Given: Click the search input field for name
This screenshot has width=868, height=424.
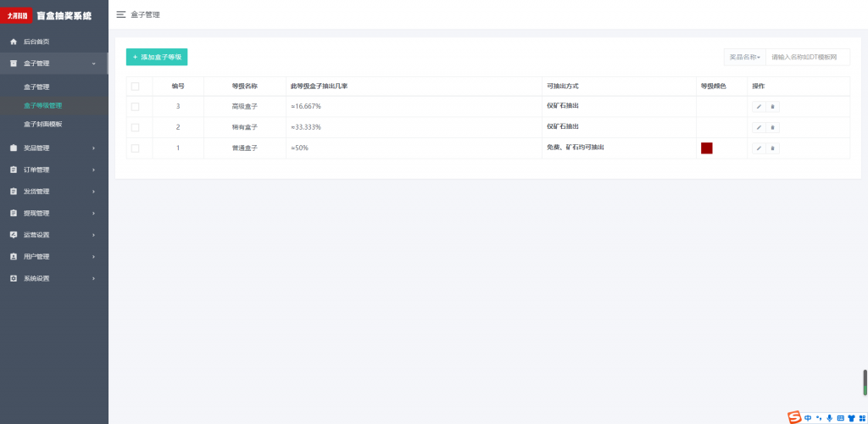Looking at the screenshot, I should (807, 57).
